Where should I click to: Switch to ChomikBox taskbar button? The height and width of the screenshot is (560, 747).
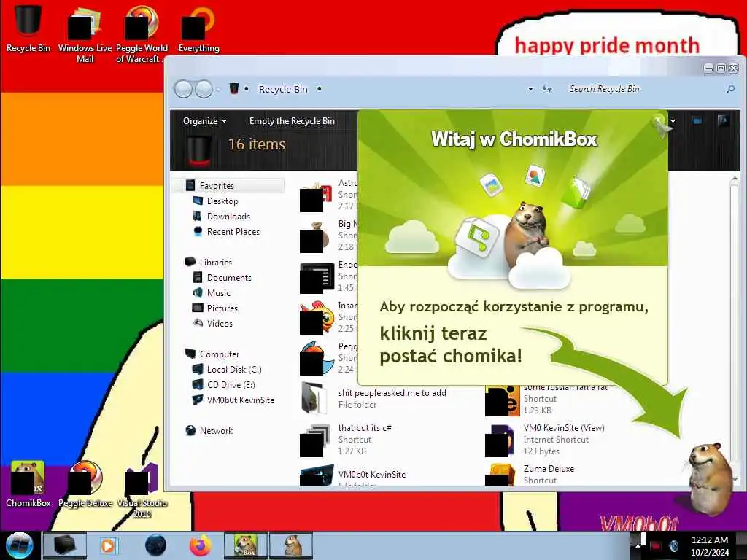246,545
